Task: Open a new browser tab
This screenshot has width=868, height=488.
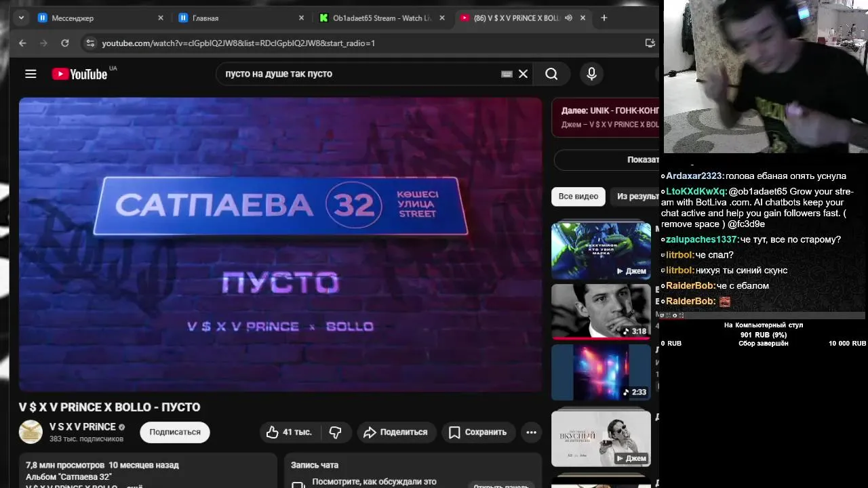Action: (604, 18)
